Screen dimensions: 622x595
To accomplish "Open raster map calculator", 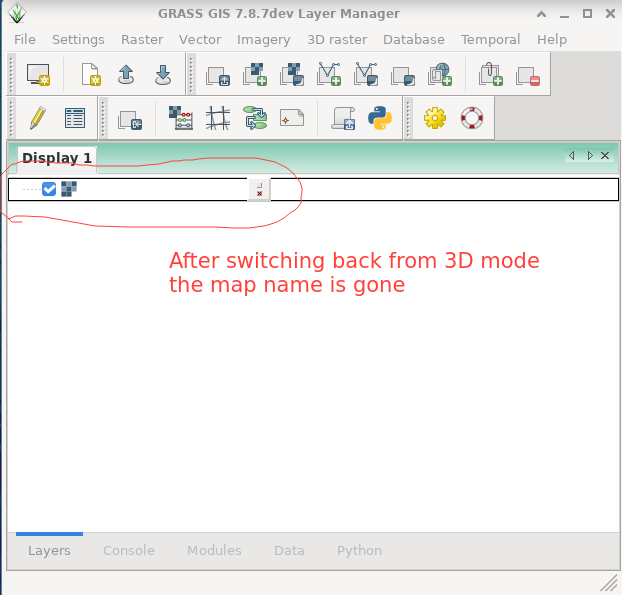I will pos(181,118).
